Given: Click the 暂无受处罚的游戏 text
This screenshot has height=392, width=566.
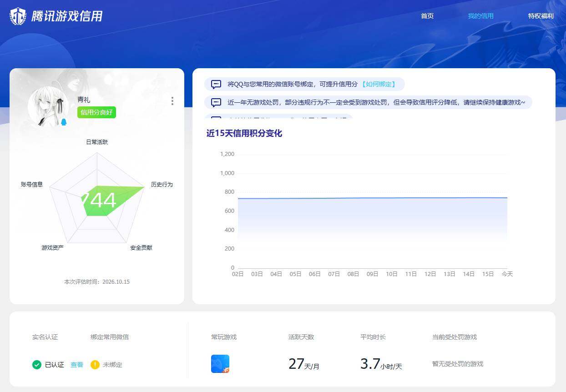Looking at the screenshot, I should pyautogui.click(x=458, y=364).
